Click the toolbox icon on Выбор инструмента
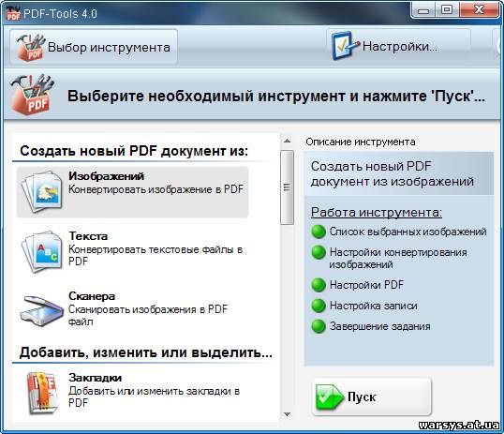 click(x=31, y=48)
